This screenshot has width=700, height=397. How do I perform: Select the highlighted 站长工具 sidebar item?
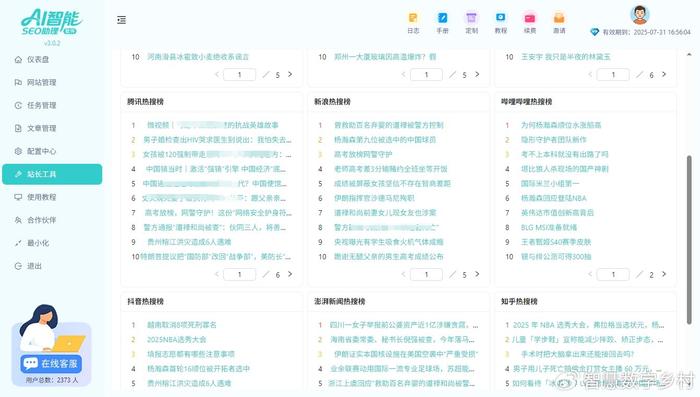click(52, 174)
